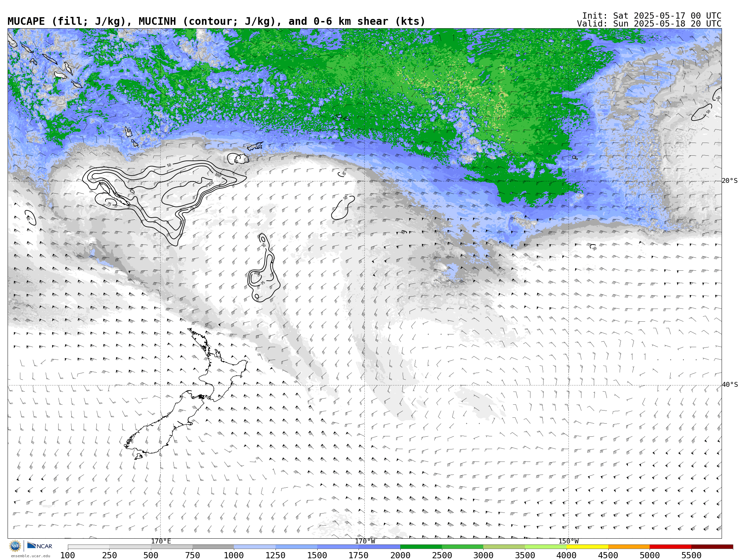Pick the lime 3500–4000 colorbar swatch
This screenshot has height=560, width=744.
546,547
